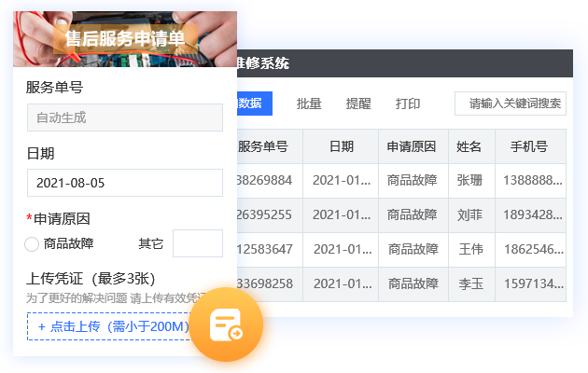Select the 商品故障 radio button
Image resolution: width=588 pixels, height=373 pixels.
(x=33, y=244)
